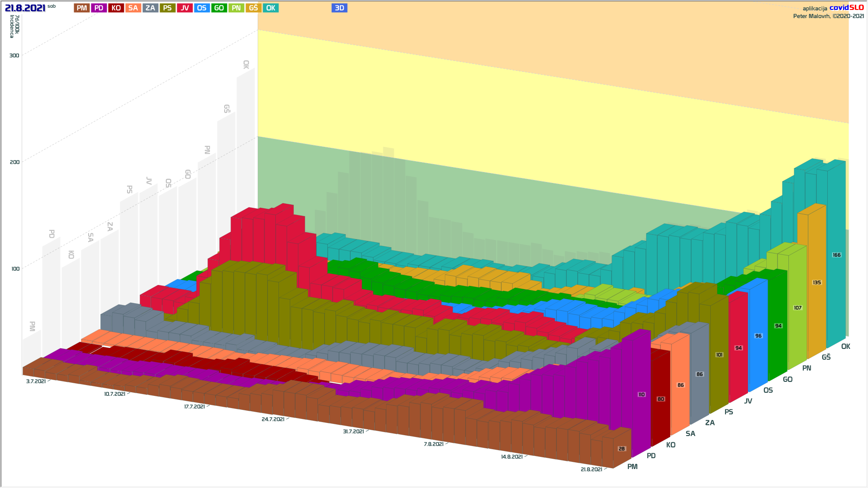
Task: Toggle the GO green legend button
Action: tap(219, 8)
